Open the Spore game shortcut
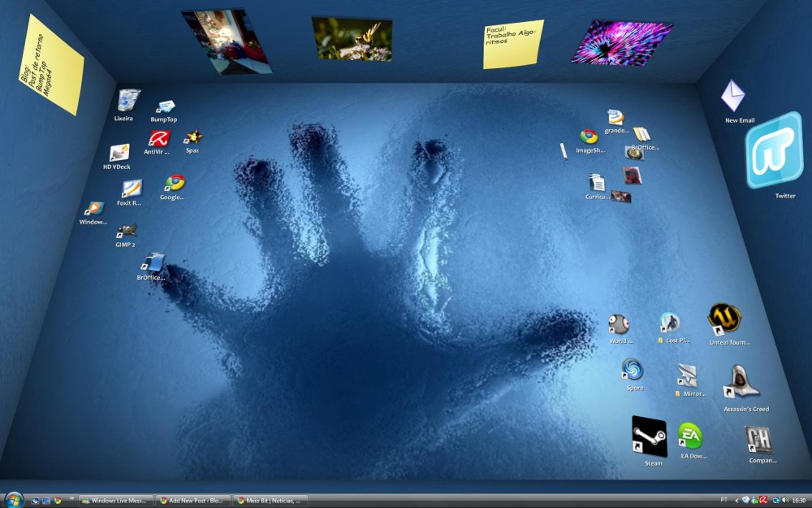 (633, 371)
